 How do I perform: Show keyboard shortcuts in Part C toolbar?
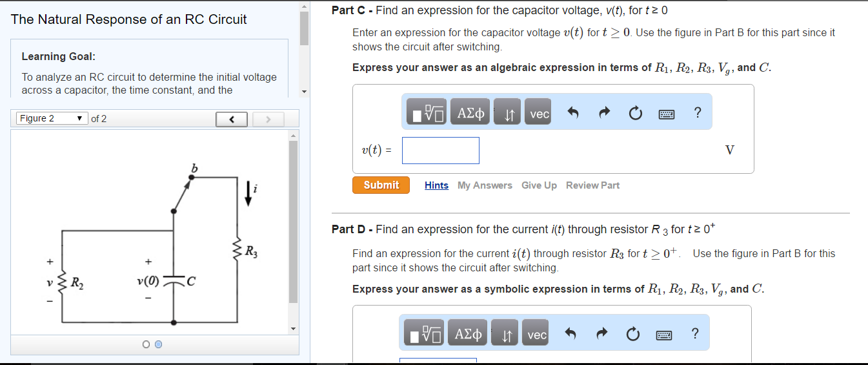pyautogui.click(x=666, y=114)
